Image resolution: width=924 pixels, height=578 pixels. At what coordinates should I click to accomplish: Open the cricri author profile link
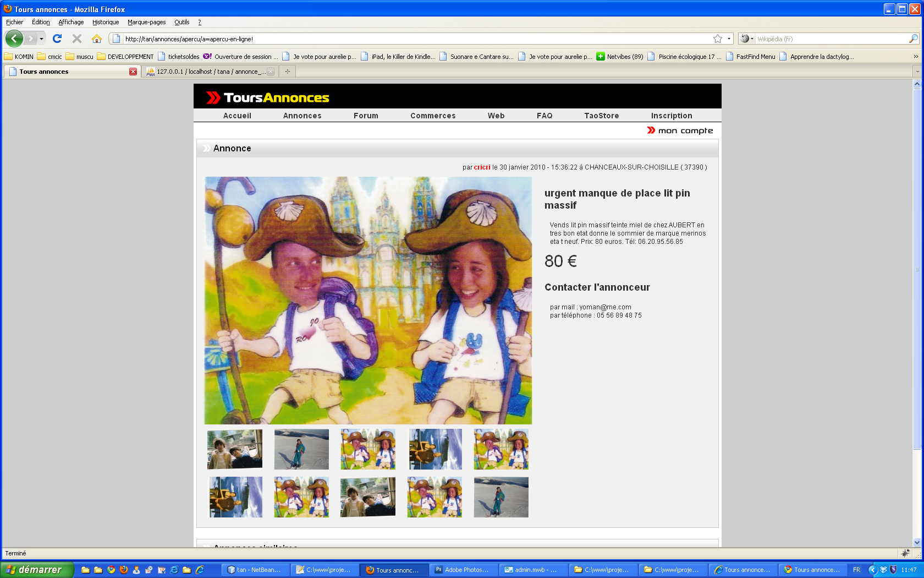482,167
